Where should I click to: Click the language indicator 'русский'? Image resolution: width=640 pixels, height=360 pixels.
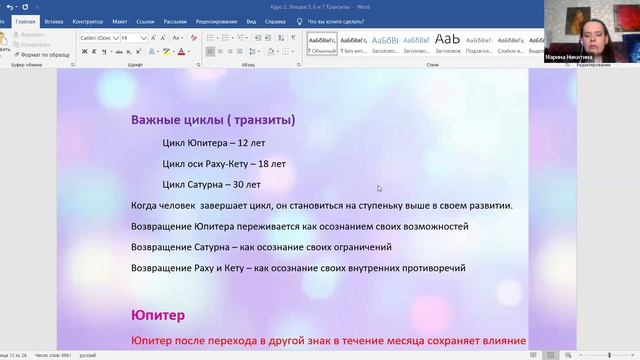pyautogui.click(x=88, y=356)
